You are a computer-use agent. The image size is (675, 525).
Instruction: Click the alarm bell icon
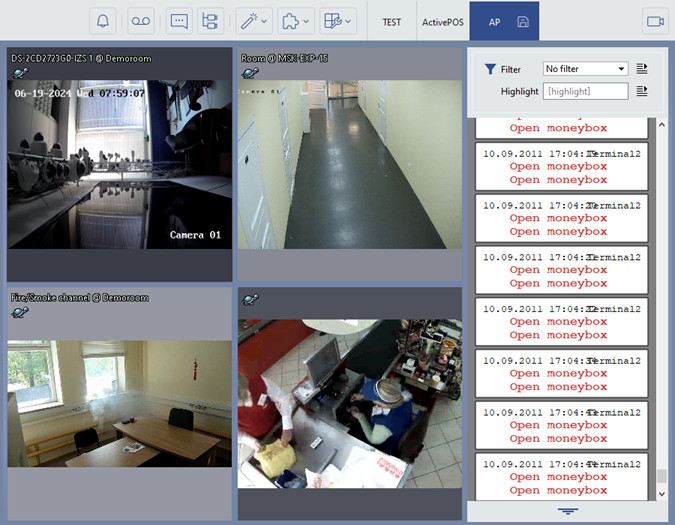coord(104,21)
